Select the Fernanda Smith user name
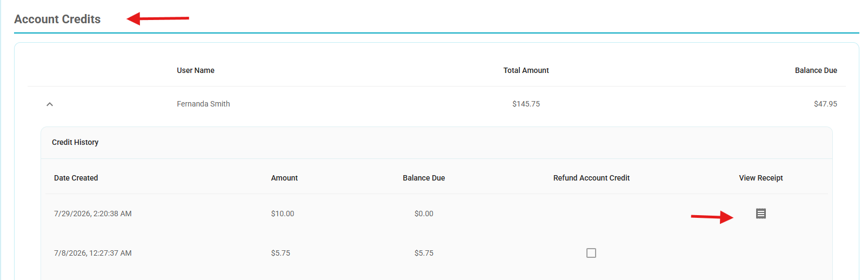The width and height of the screenshot is (868, 280). pos(203,104)
